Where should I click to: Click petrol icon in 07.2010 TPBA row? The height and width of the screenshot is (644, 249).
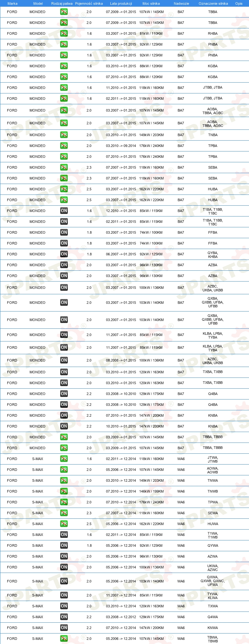click(64, 157)
